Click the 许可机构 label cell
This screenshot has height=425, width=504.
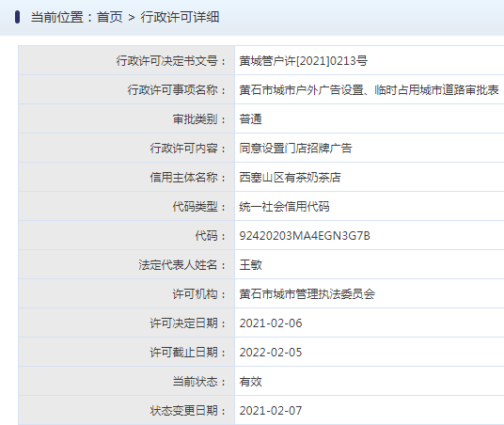(x=127, y=294)
